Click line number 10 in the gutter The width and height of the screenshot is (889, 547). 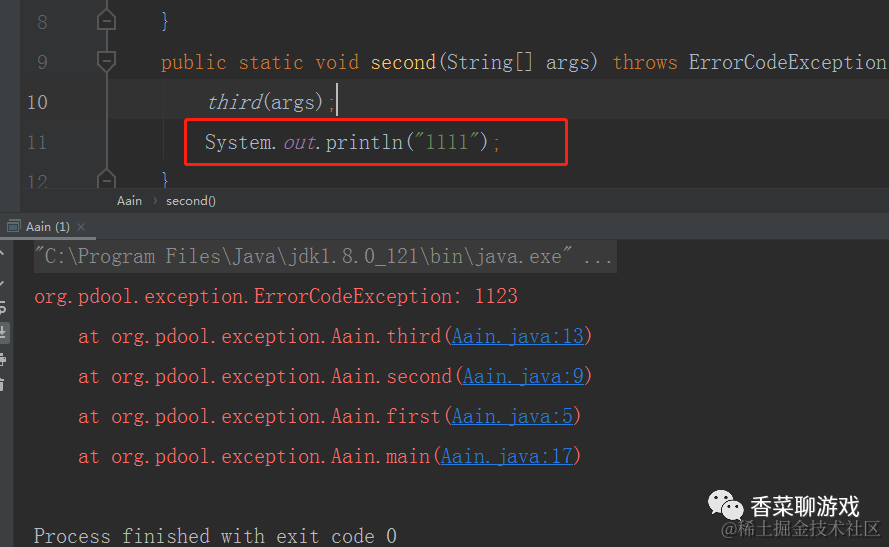tap(37, 102)
